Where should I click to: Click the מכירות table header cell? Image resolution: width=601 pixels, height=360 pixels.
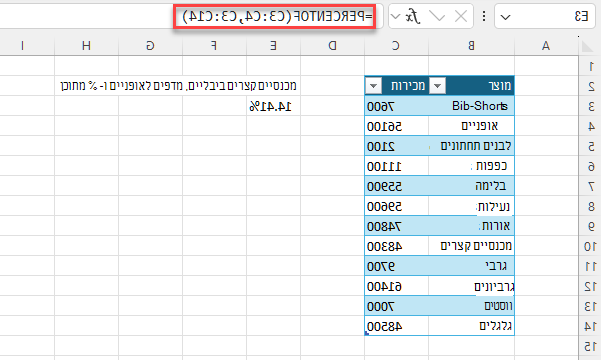point(397,86)
